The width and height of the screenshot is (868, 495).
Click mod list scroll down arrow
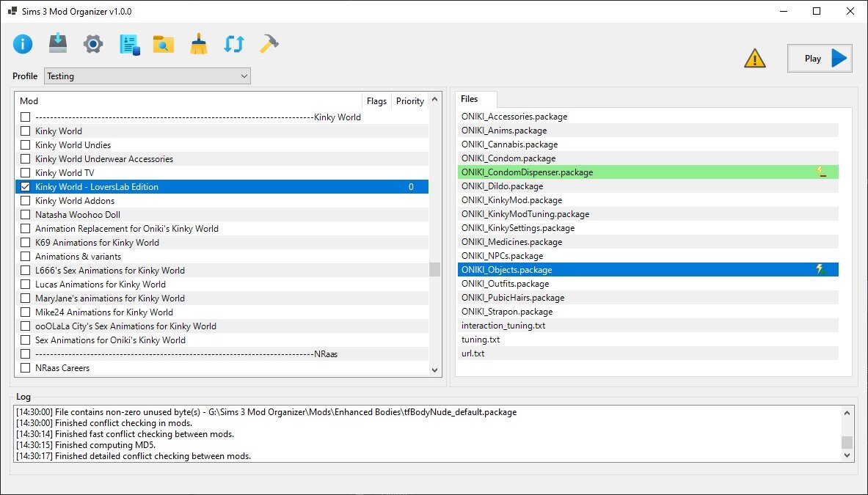point(434,370)
